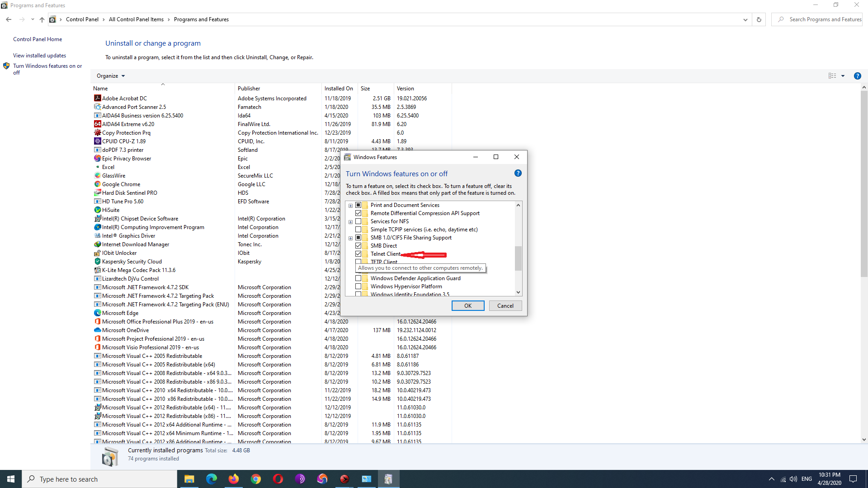868x488 pixels.
Task: Click the Kaspersky Security Cloud shield icon
Action: click(x=97, y=261)
